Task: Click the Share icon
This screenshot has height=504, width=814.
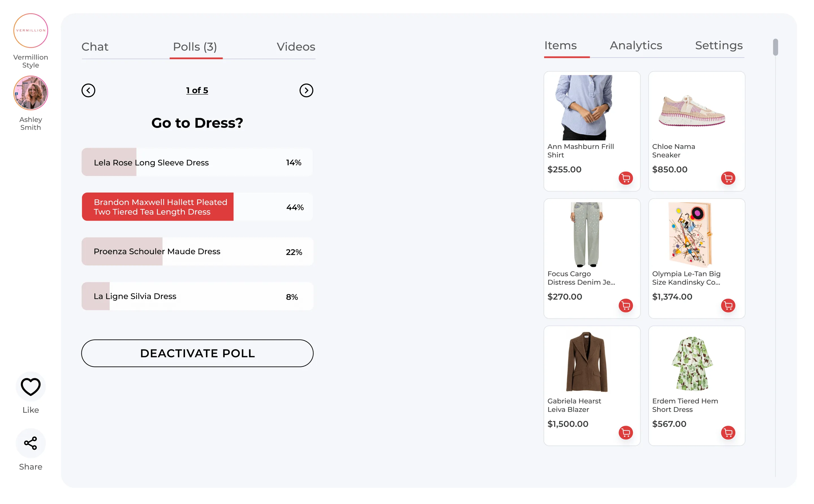Action: point(30,443)
